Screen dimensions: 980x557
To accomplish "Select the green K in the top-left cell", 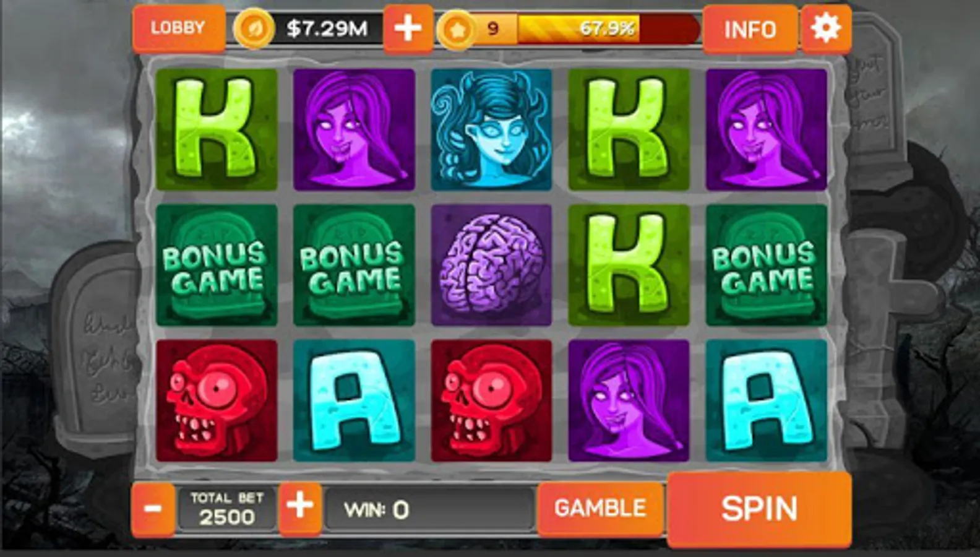I will coord(217,129).
